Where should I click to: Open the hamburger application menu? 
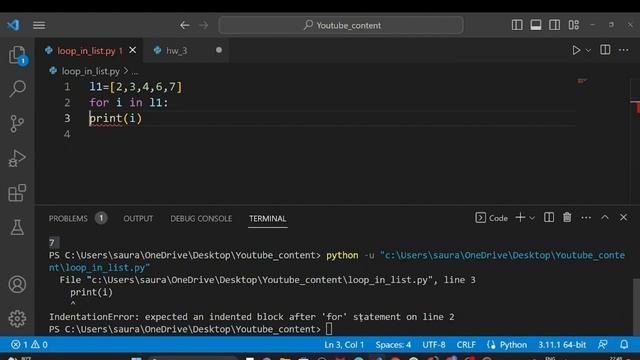tap(39, 25)
